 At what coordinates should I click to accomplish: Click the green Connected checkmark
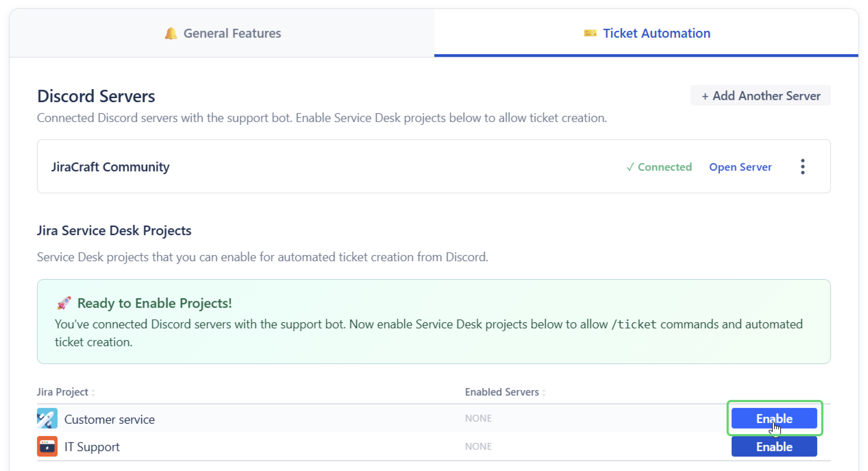coord(630,167)
